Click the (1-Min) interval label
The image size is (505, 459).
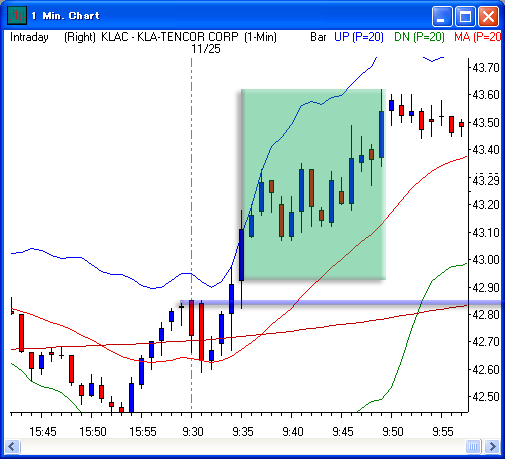(x=260, y=37)
